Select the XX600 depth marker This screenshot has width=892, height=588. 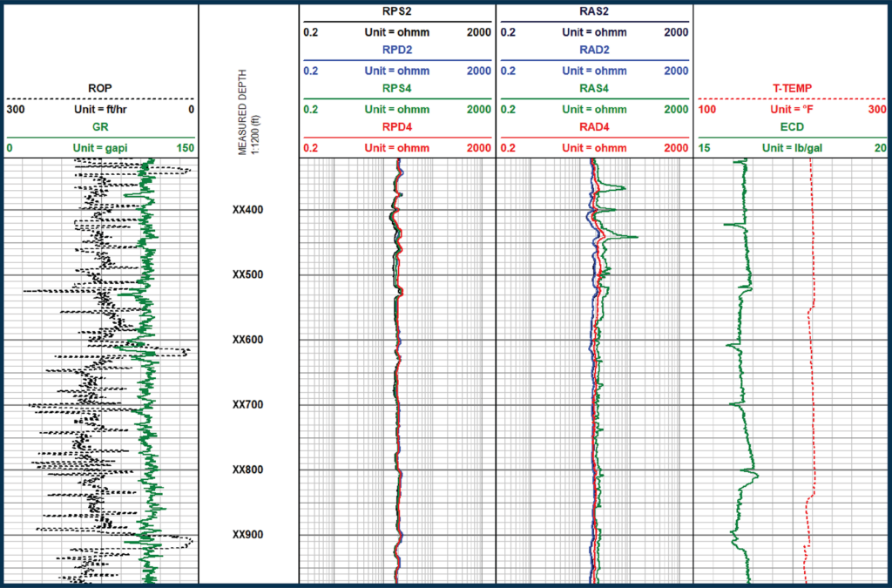248,340
